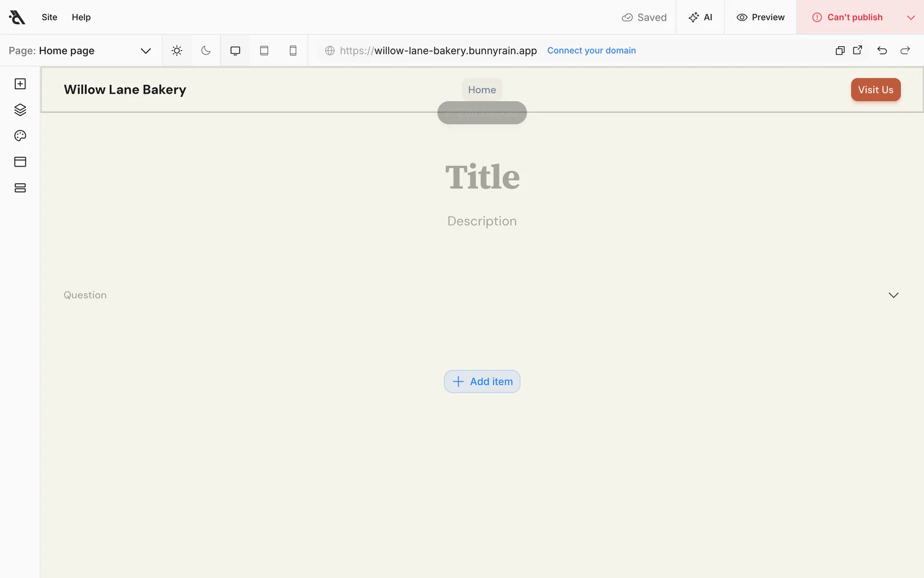
Task: Click the Question placeholder text
Action: [x=85, y=295]
